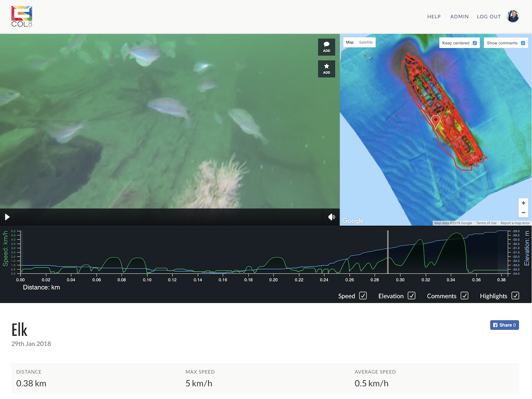Switch map to Map view
Image resolution: width=532 pixels, height=399 pixels.
[350, 42]
